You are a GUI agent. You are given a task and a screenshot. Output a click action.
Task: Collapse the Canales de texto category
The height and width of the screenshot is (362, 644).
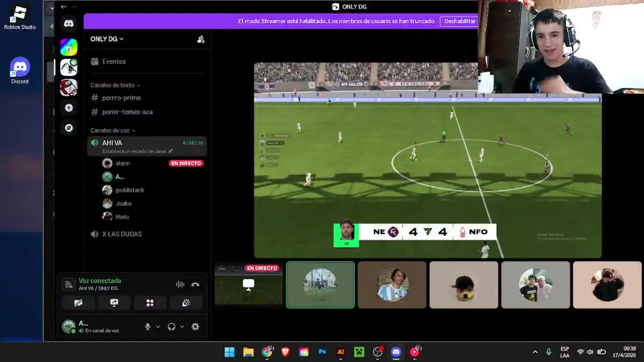point(115,85)
